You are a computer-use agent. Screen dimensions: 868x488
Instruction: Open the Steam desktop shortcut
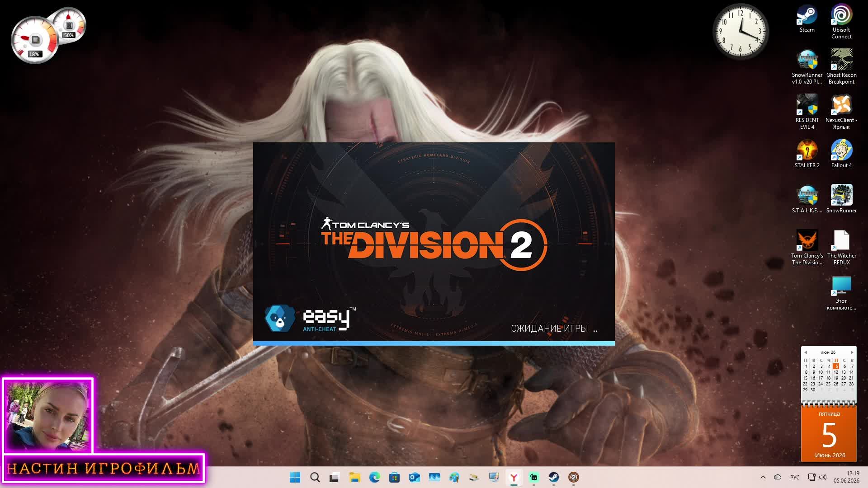[807, 19]
